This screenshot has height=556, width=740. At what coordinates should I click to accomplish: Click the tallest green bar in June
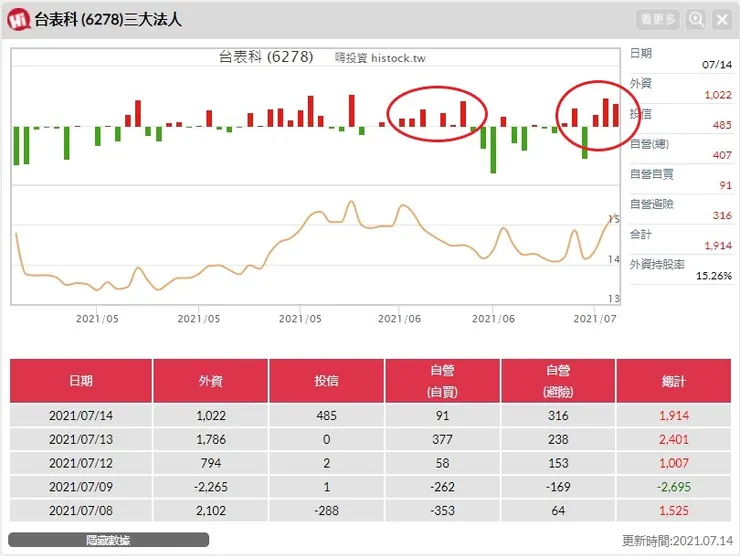pos(493,150)
